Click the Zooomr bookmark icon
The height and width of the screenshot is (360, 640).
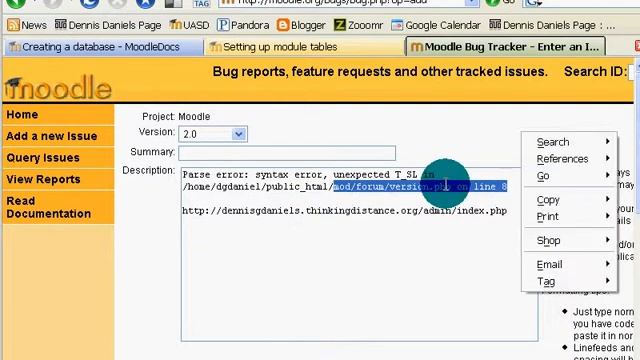(340, 25)
